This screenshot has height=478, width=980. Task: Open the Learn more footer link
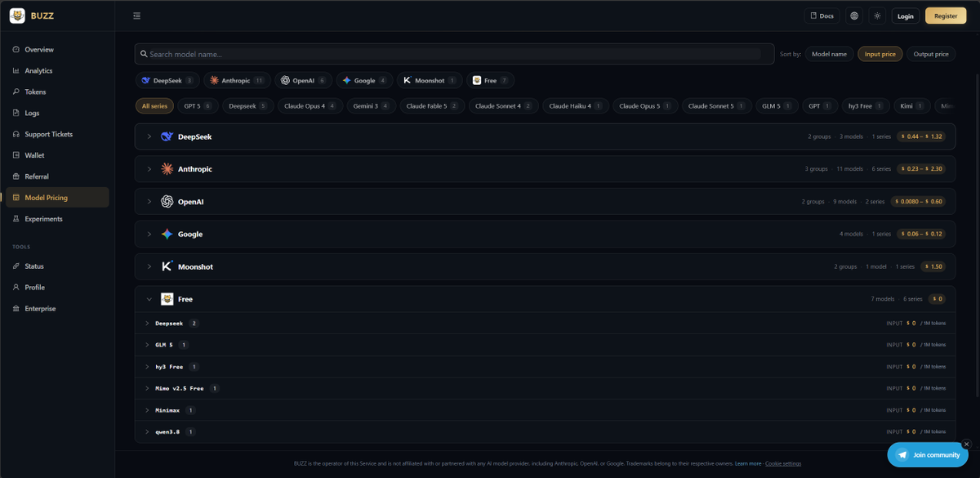[748, 463]
